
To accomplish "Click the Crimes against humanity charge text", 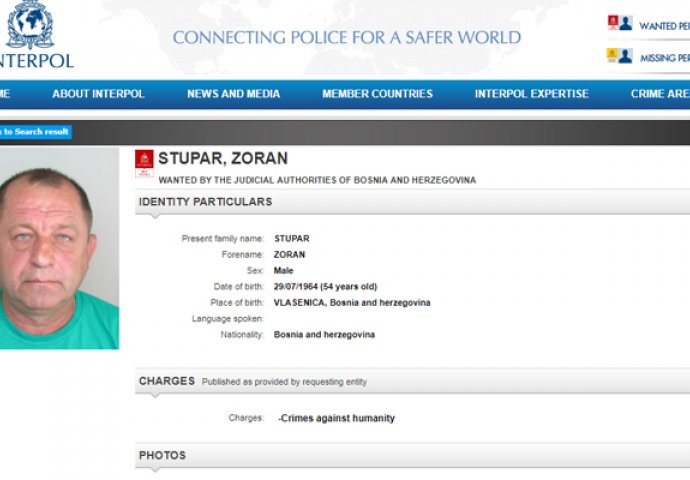I will click(337, 418).
